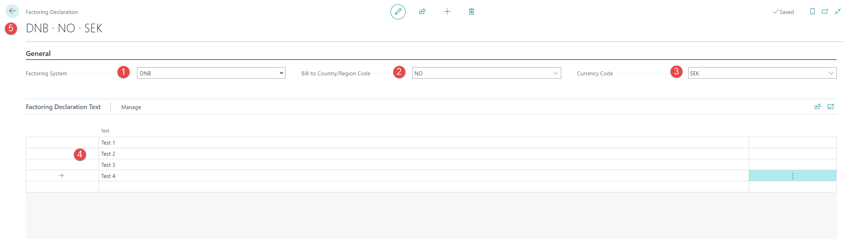Expand the Bill-to Country/Region Code dropdown arrow
The width and height of the screenshot is (868, 239).
pos(555,73)
